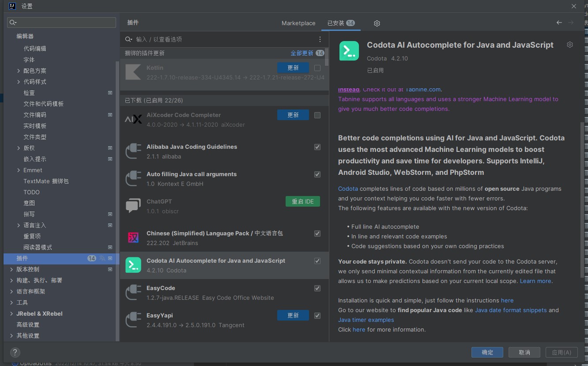Open the plugin search options kebab menu
Image resolution: width=588 pixels, height=366 pixels.
[320, 39]
